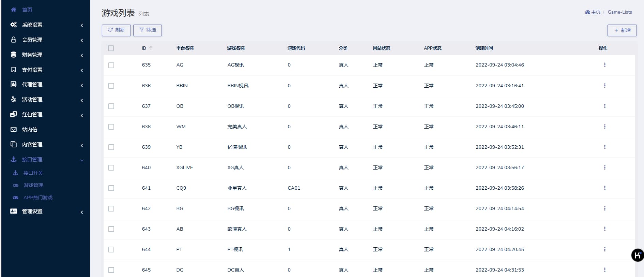The image size is (644, 277).
Task: Click the ID column sort arrow
Action: click(x=151, y=48)
